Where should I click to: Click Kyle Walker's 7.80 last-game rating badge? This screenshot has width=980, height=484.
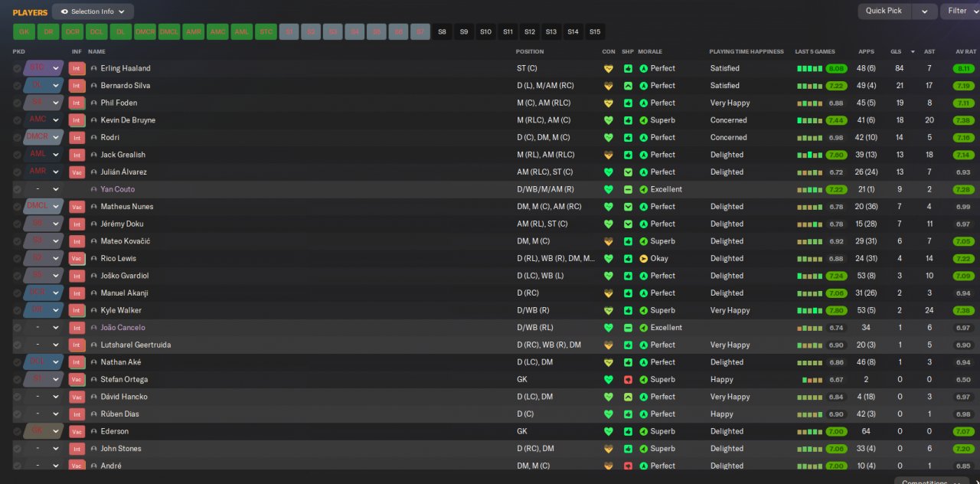(x=836, y=310)
